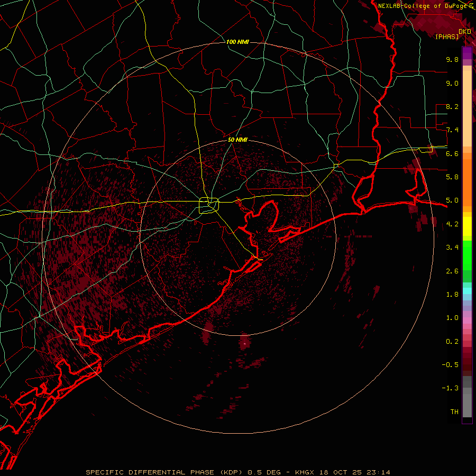Screen dimensions: 476x476
Task: Click the "50 NMI" range ring label
Action: click(x=237, y=140)
